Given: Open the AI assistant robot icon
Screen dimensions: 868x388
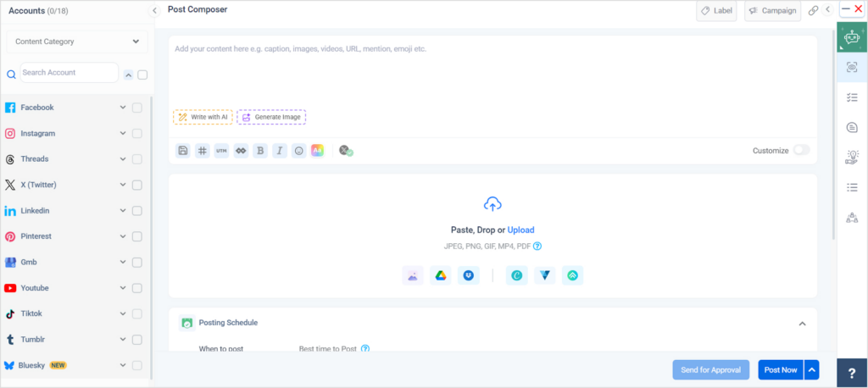Looking at the screenshot, I should coord(852,37).
